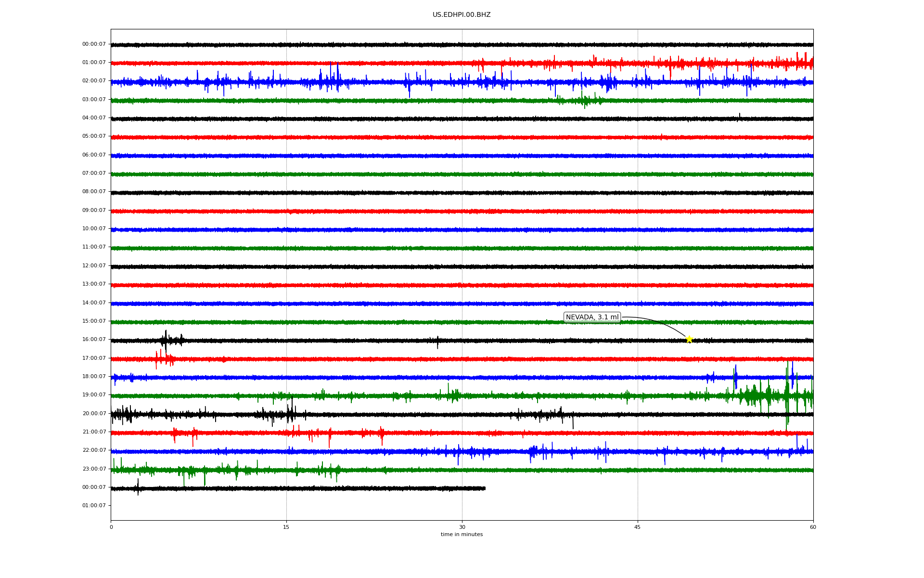The image size is (924, 578).
Task: Click the 23:00:07 time label
Action: click(94, 469)
